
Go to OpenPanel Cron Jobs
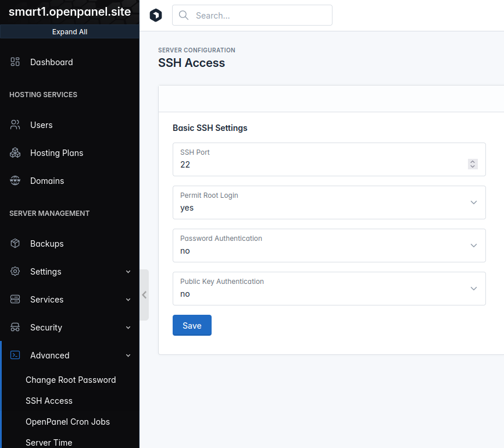(67, 422)
